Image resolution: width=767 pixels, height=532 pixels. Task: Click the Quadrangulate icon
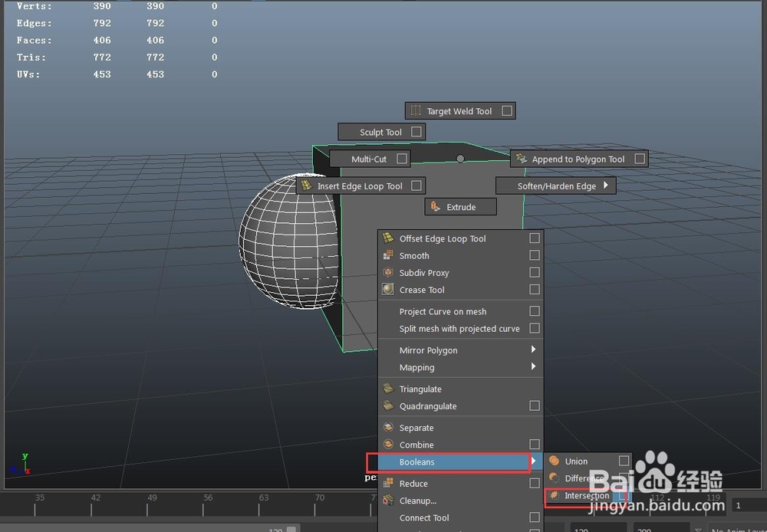point(388,406)
